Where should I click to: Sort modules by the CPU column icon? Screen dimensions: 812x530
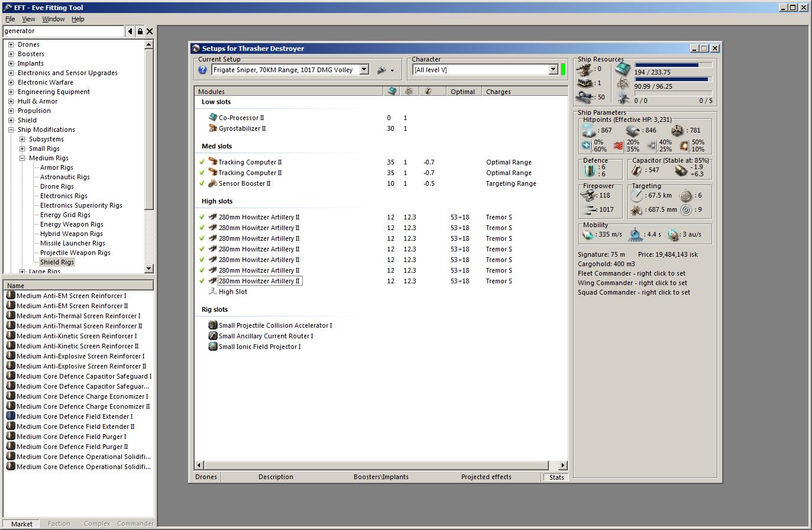pyautogui.click(x=392, y=91)
